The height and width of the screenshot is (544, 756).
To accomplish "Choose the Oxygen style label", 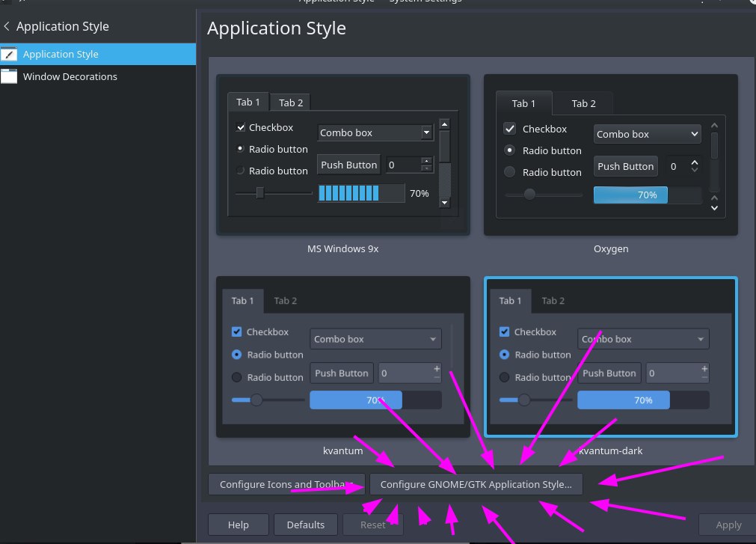I will click(x=611, y=249).
